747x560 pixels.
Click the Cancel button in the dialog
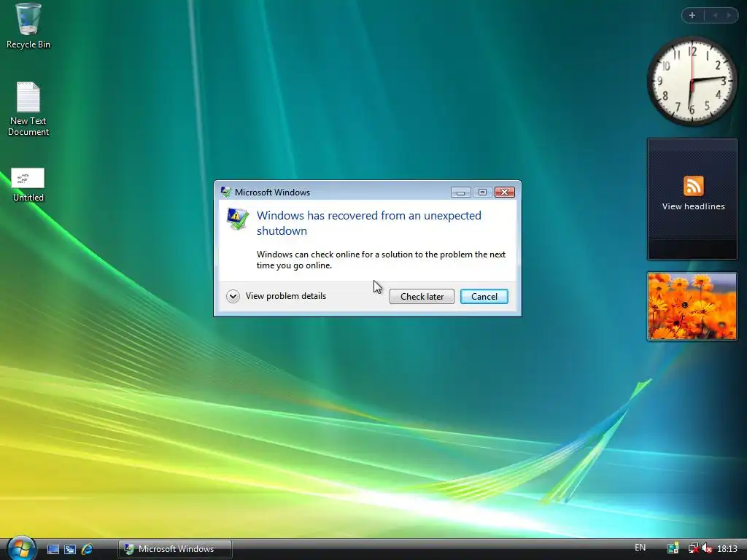click(484, 296)
